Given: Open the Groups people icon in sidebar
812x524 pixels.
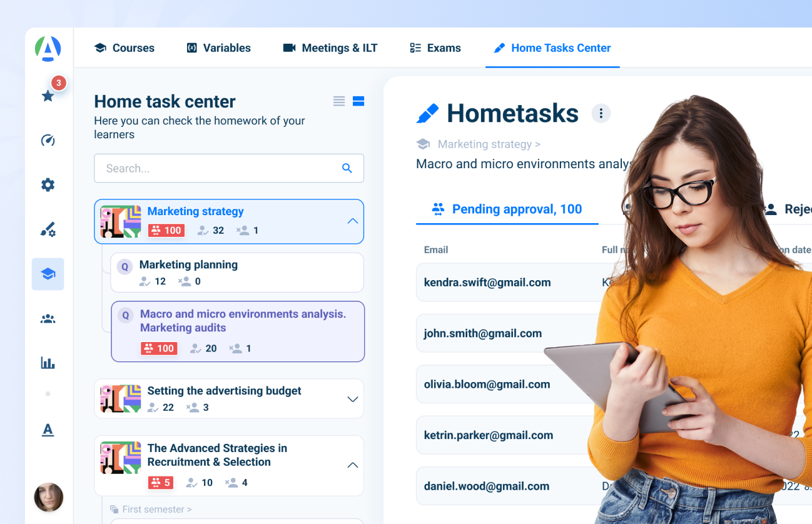Looking at the screenshot, I should click(48, 318).
